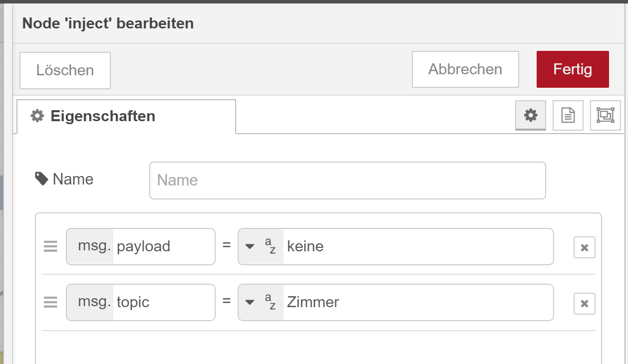The height and width of the screenshot is (364, 628).
Task: Open node properties gear icon
Action: (x=531, y=116)
